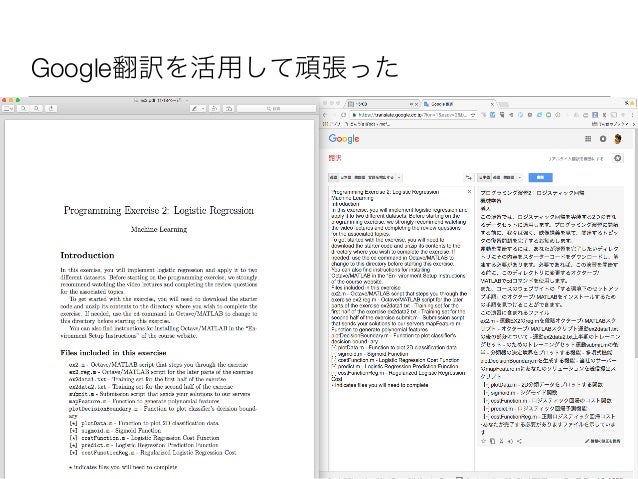The image size is (638, 479).
Task: Click the settings gear beside instant translation
Action: [618, 158]
